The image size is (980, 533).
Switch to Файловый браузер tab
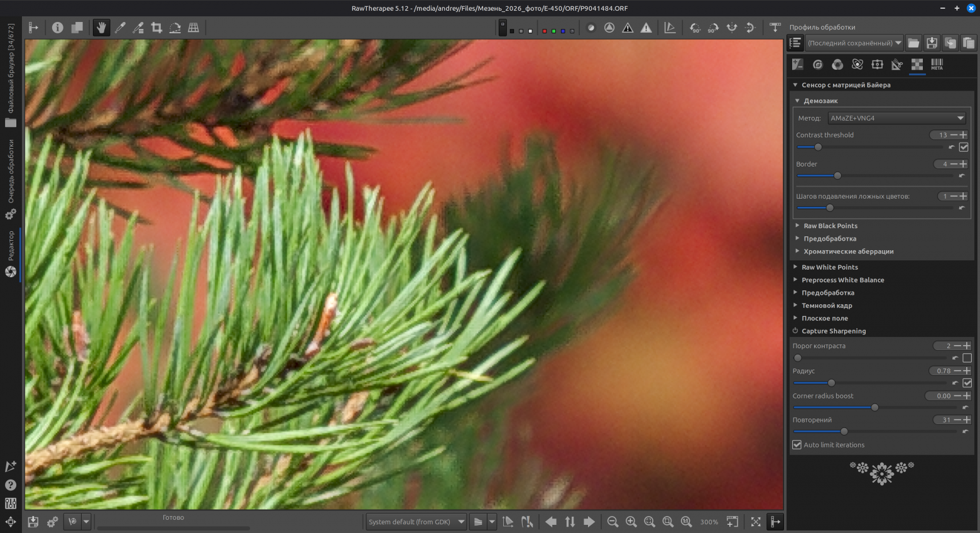[x=11, y=75]
